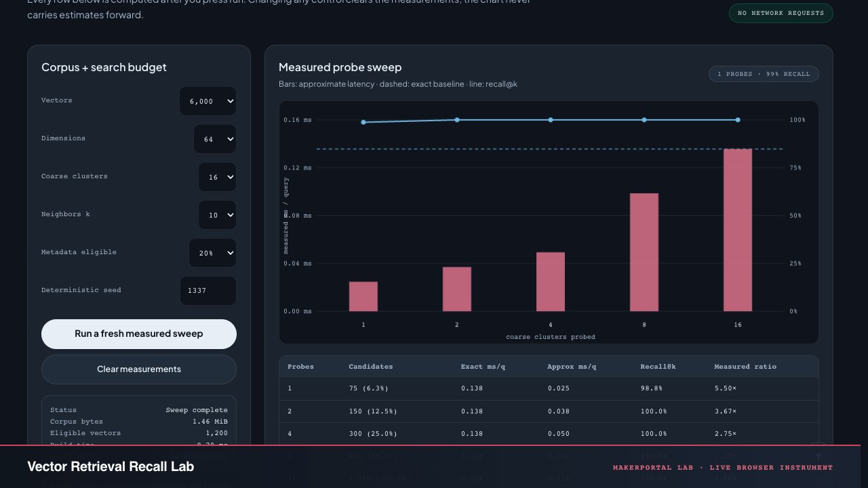Select the latency bar for 4 probes
The height and width of the screenshot is (488, 868).
point(551,282)
